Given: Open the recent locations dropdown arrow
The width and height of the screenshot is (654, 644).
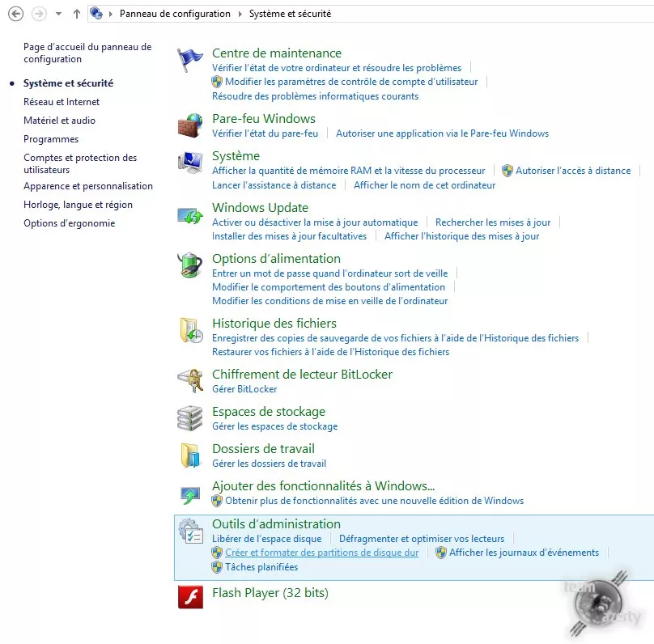Looking at the screenshot, I should point(59,14).
